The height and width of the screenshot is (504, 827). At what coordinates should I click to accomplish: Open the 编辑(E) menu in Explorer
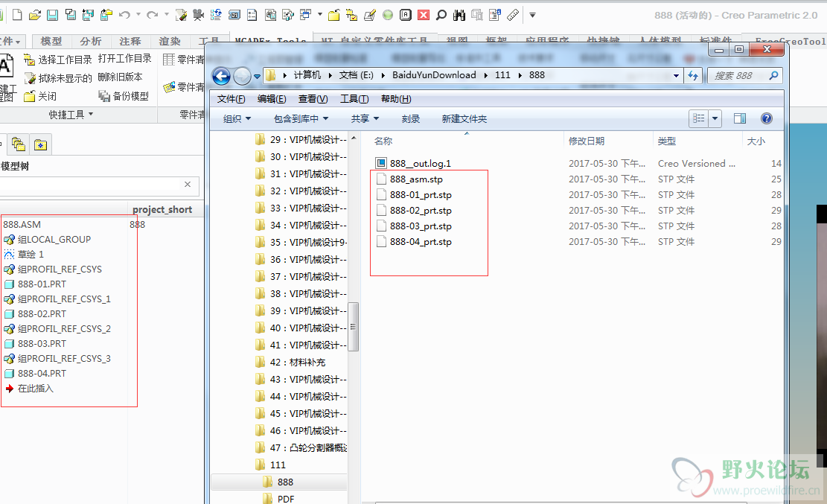272,99
